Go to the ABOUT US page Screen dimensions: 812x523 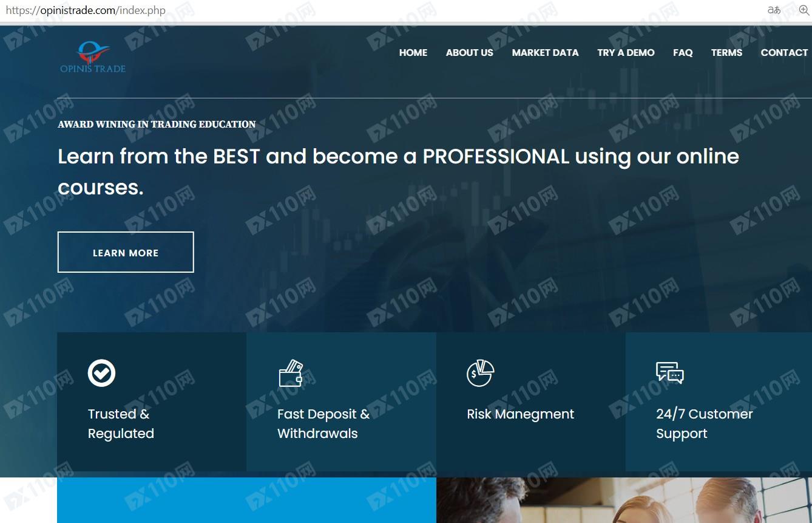(469, 53)
